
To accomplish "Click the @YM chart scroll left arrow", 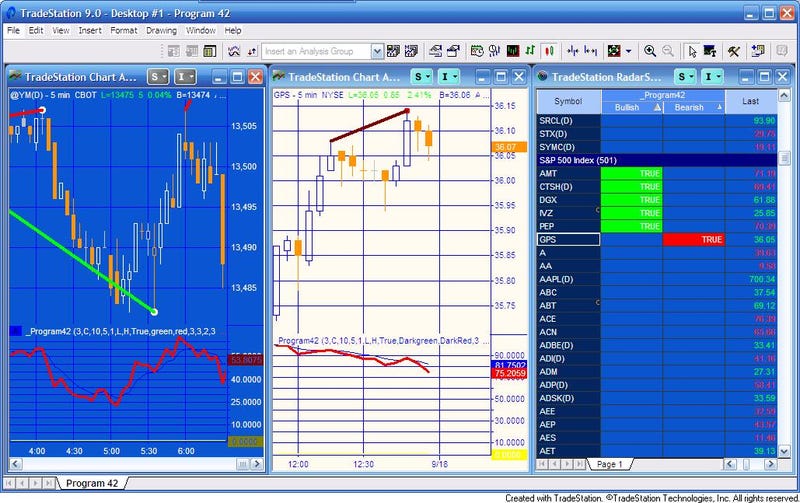I will click(15, 464).
